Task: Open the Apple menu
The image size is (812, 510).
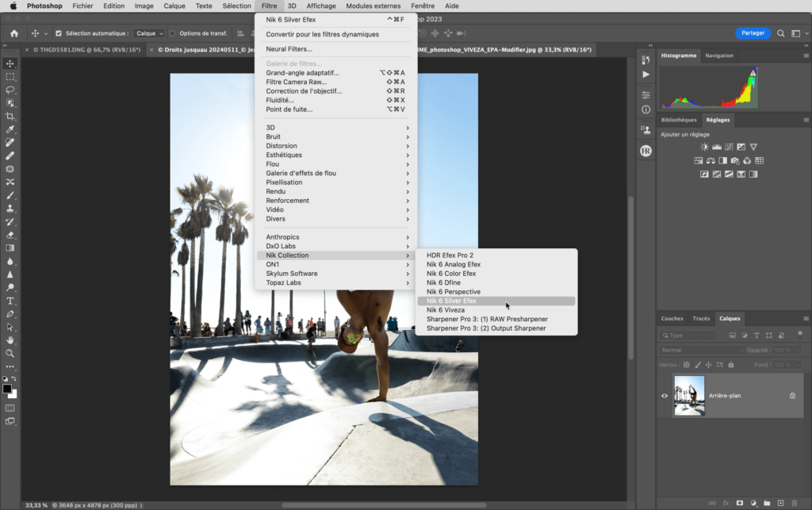Action: (x=13, y=6)
